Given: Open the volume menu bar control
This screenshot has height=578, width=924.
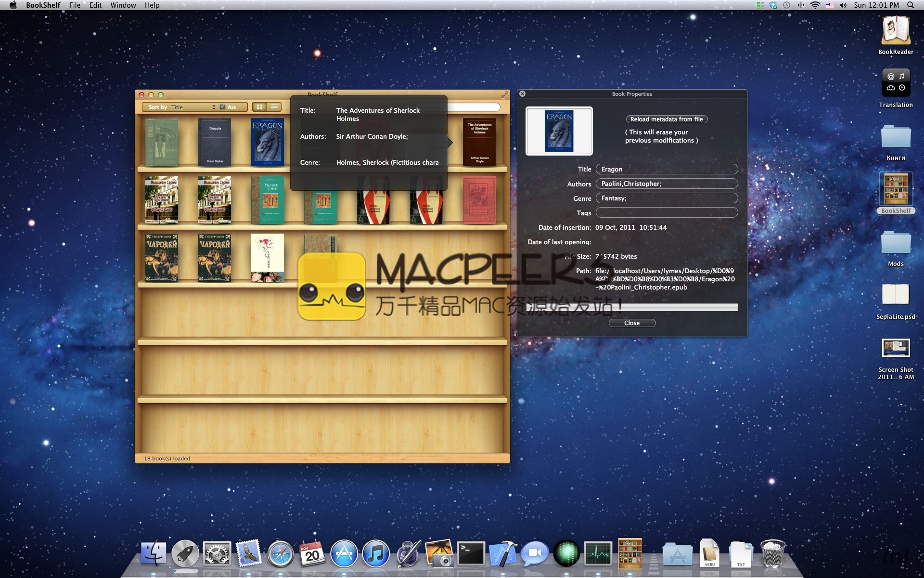Looking at the screenshot, I should tap(843, 5).
